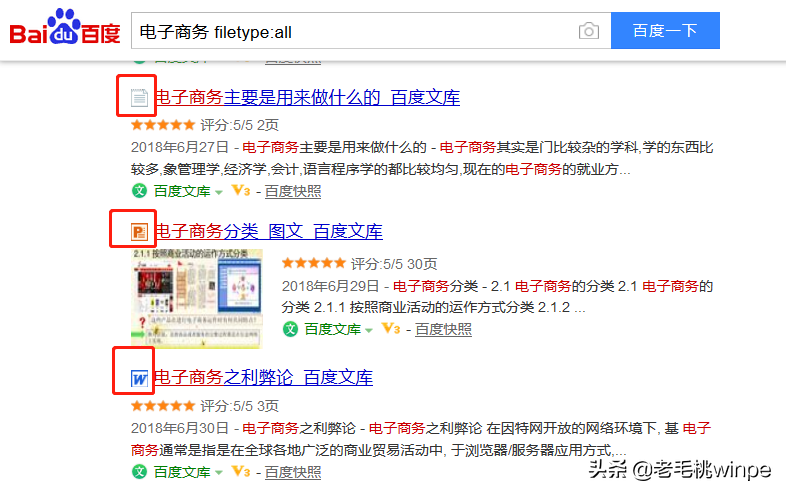
Task: Click green 文 badge under 2018年6月30日 result
Action: (x=139, y=471)
